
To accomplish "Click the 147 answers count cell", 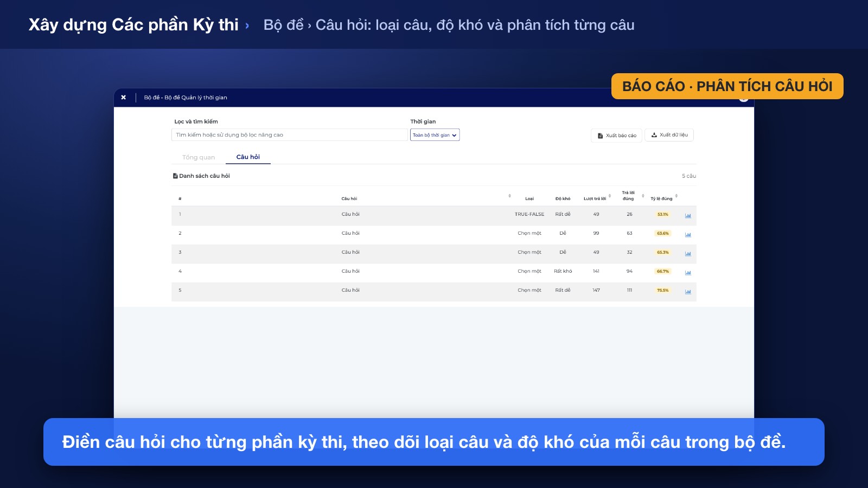I will (x=596, y=290).
